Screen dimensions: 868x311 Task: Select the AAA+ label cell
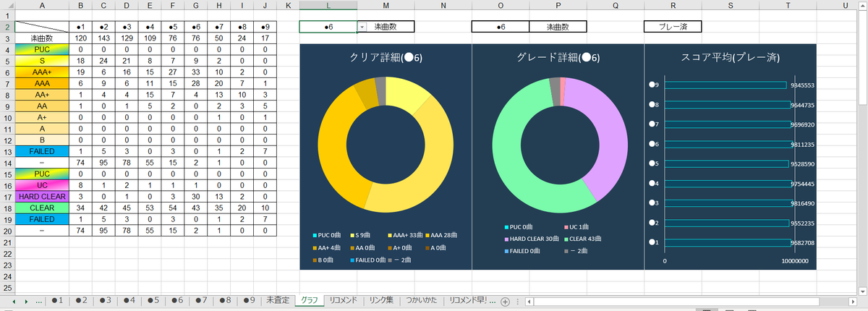pyautogui.click(x=42, y=72)
